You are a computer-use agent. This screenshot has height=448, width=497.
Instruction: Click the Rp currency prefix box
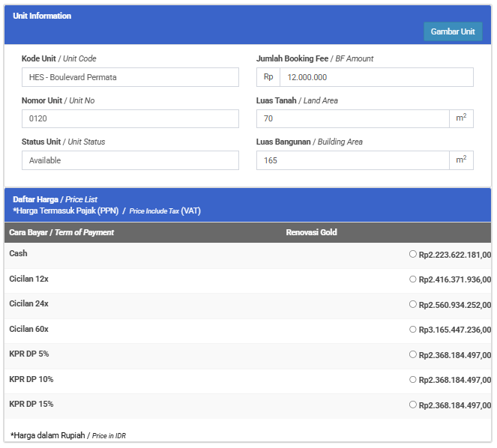click(268, 77)
